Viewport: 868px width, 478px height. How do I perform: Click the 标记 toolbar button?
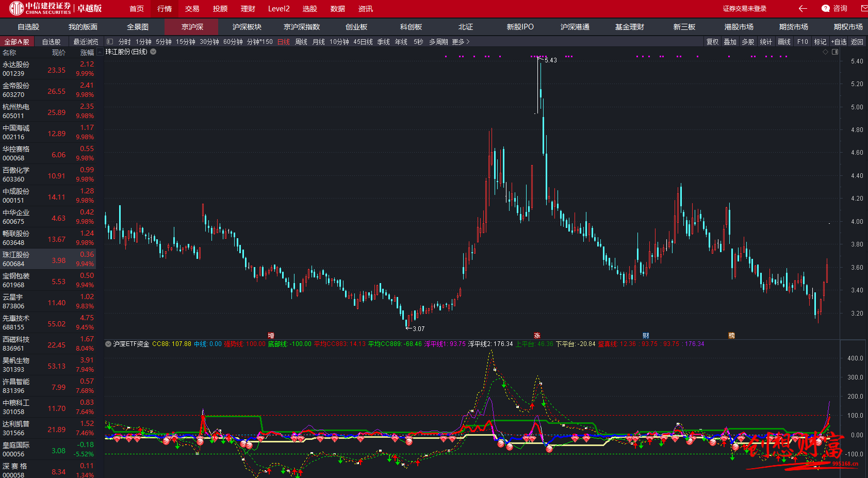[x=821, y=42]
